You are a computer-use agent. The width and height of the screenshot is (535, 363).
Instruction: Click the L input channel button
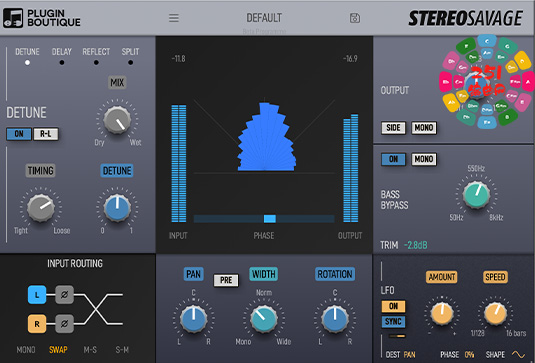[x=37, y=294]
